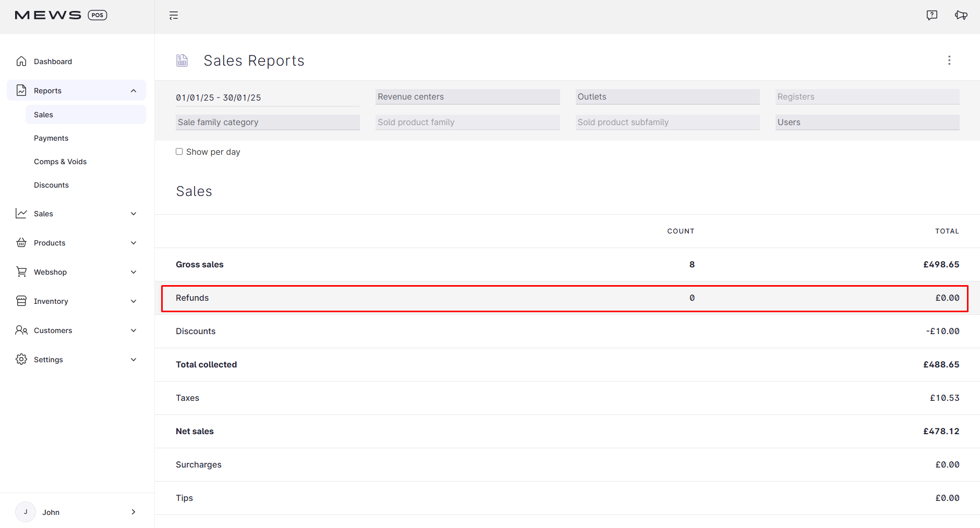Toggle the sidebar collapse menu icon
980x528 pixels.
174,16
